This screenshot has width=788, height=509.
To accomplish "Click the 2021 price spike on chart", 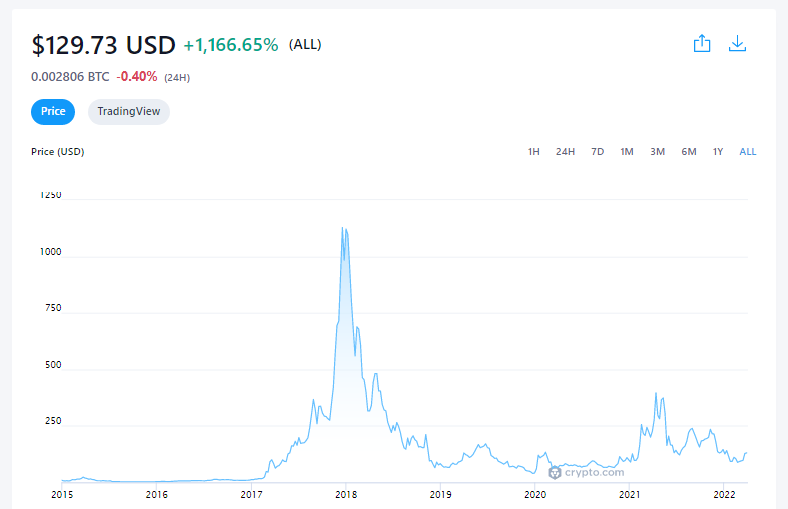I will [x=656, y=394].
